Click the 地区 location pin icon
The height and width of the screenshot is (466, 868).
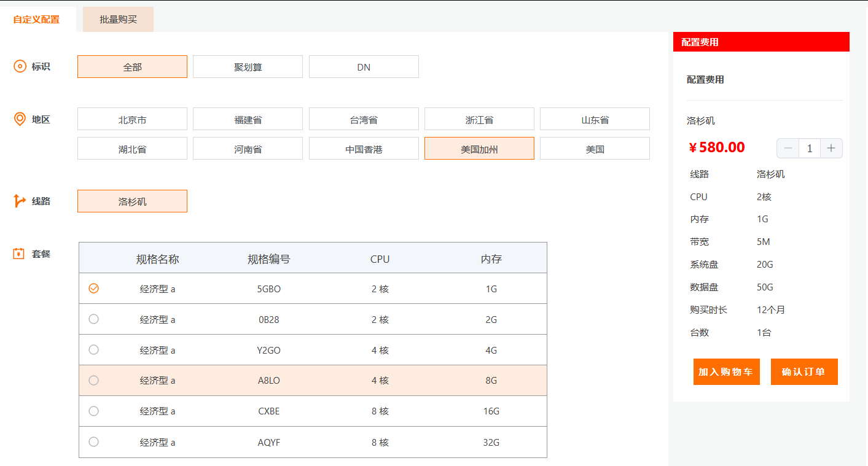click(20, 119)
